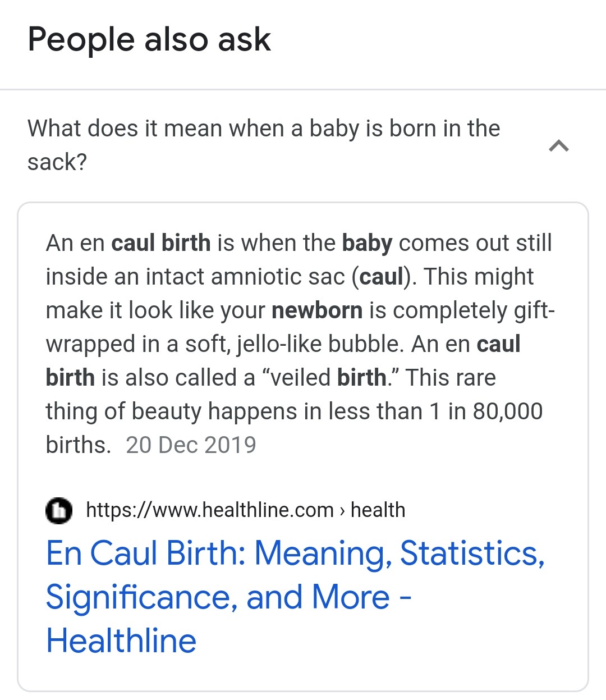Image resolution: width=606 pixels, height=700 pixels.
Task: Click 'Significance, and More' in the title link
Action: (x=218, y=597)
